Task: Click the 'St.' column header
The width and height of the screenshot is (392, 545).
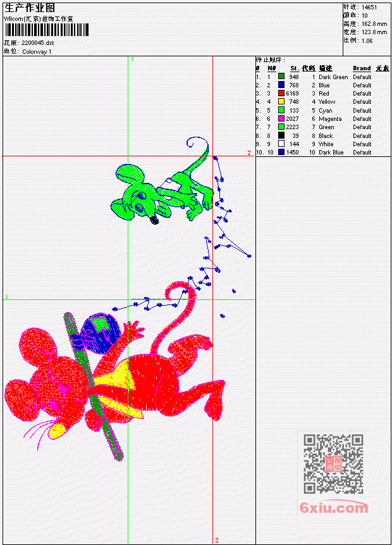Action: click(x=295, y=68)
